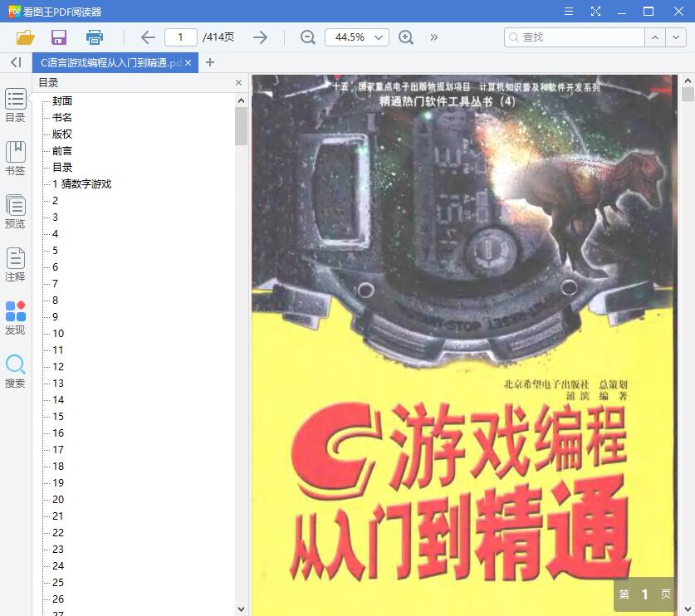Zoom out using the minus magnifier
The image size is (695, 616).
[307, 37]
